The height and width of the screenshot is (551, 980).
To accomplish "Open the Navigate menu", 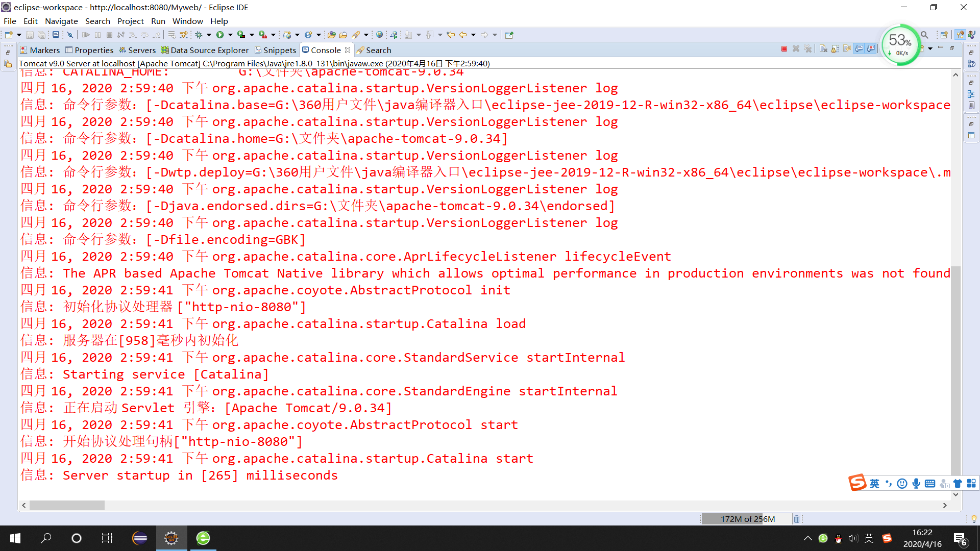I will pos(61,21).
